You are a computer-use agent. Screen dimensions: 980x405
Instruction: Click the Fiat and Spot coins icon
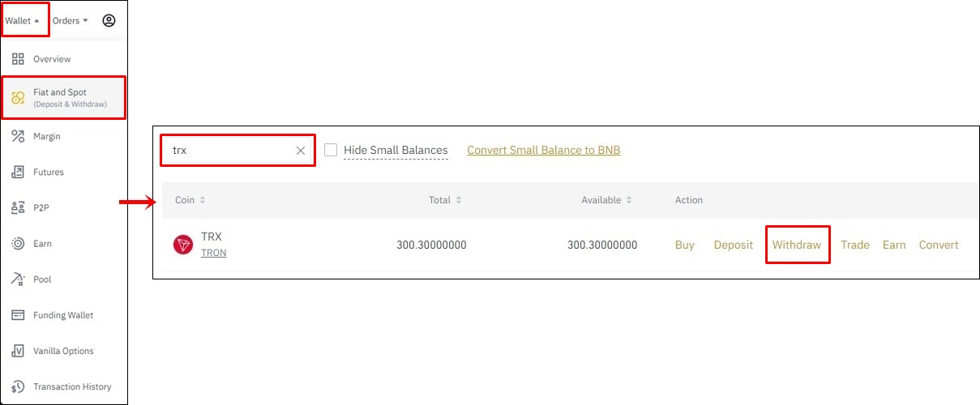(x=18, y=97)
